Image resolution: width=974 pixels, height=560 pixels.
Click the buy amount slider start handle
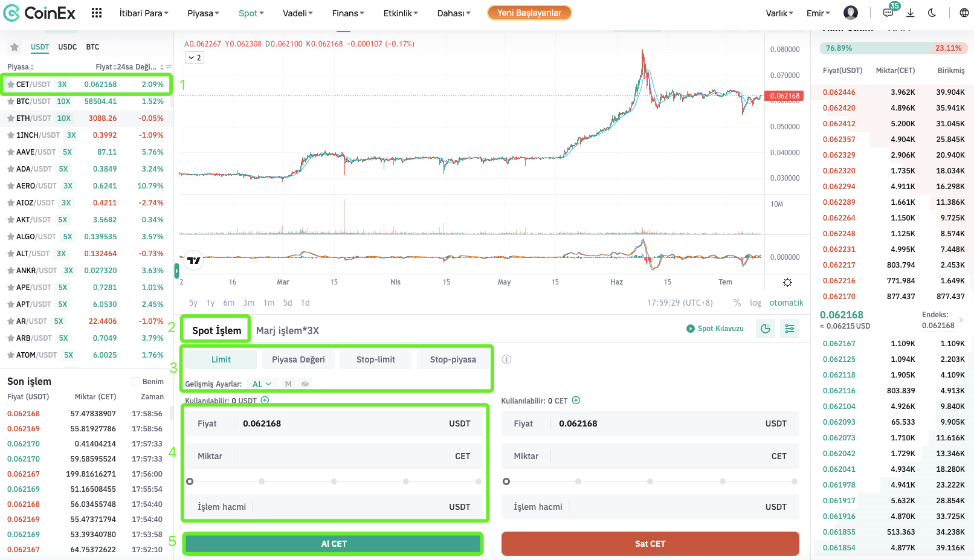point(190,481)
